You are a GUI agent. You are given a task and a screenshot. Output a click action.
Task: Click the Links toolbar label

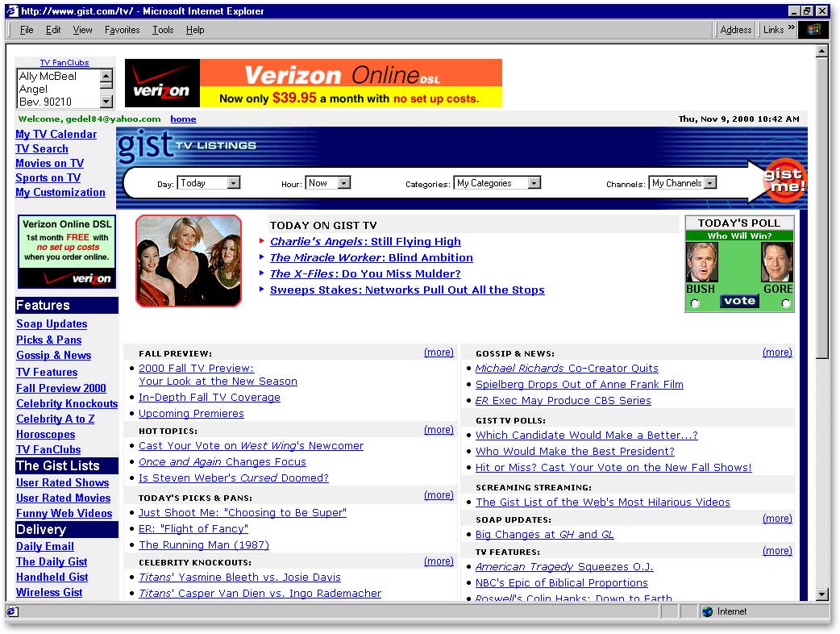coord(774,30)
